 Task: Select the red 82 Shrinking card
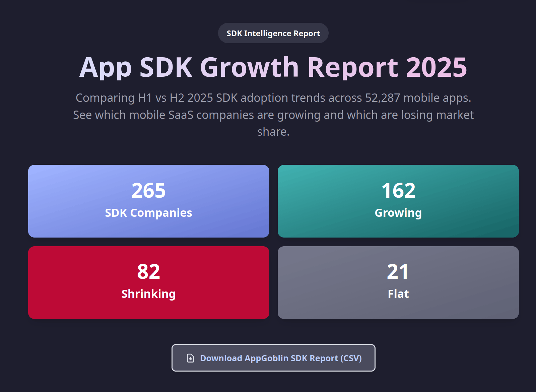[149, 282]
